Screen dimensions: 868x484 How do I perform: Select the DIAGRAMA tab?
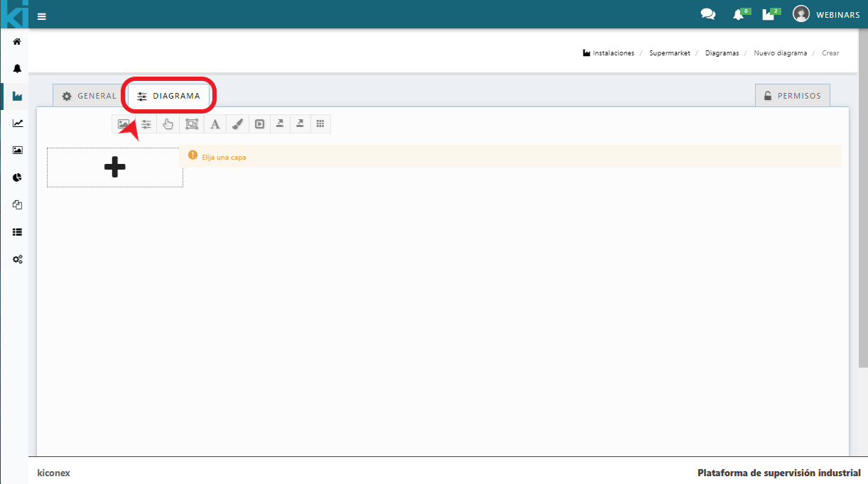click(168, 96)
